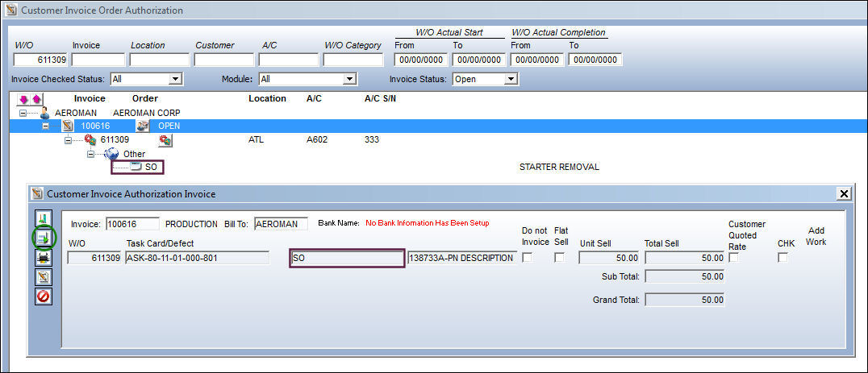The width and height of the screenshot is (868, 373).
Task: Click the 138733A-PN DESCRIPTION field
Action: tap(462, 258)
